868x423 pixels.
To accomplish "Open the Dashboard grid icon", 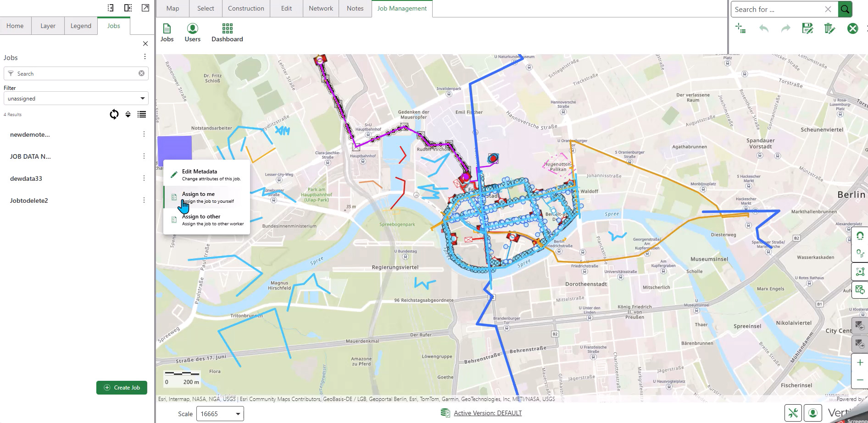I will click(x=227, y=33).
